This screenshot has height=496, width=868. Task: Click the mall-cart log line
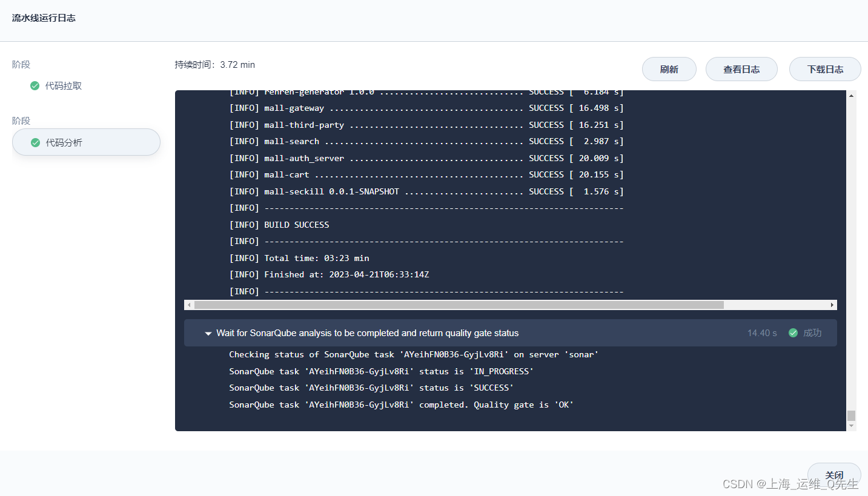[x=426, y=175]
